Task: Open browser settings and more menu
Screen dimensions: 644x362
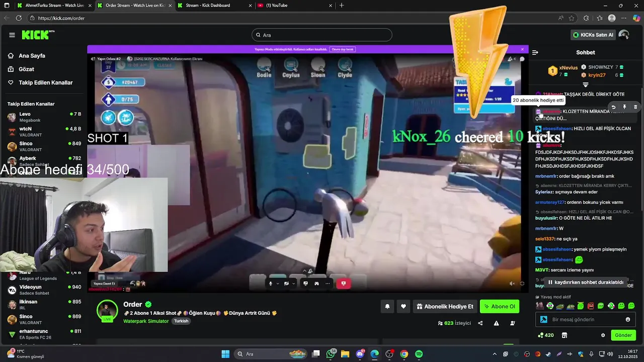Action: [624, 18]
